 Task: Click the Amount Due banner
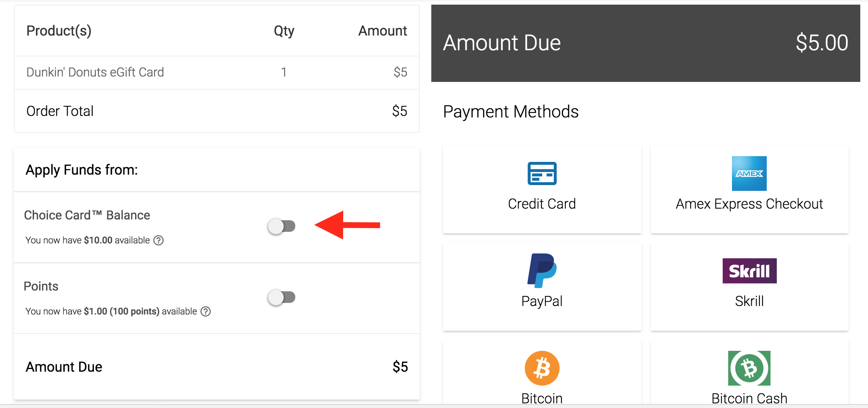pos(645,42)
